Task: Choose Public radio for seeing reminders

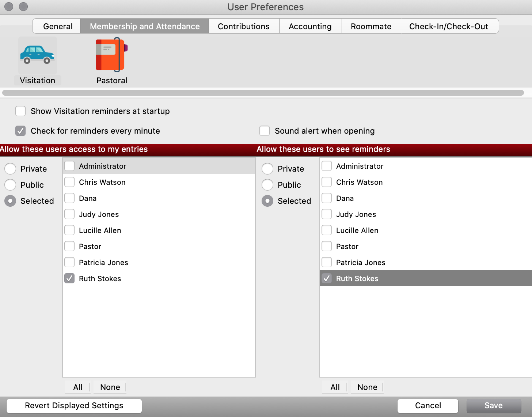Action: pyautogui.click(x=267, y=185)
